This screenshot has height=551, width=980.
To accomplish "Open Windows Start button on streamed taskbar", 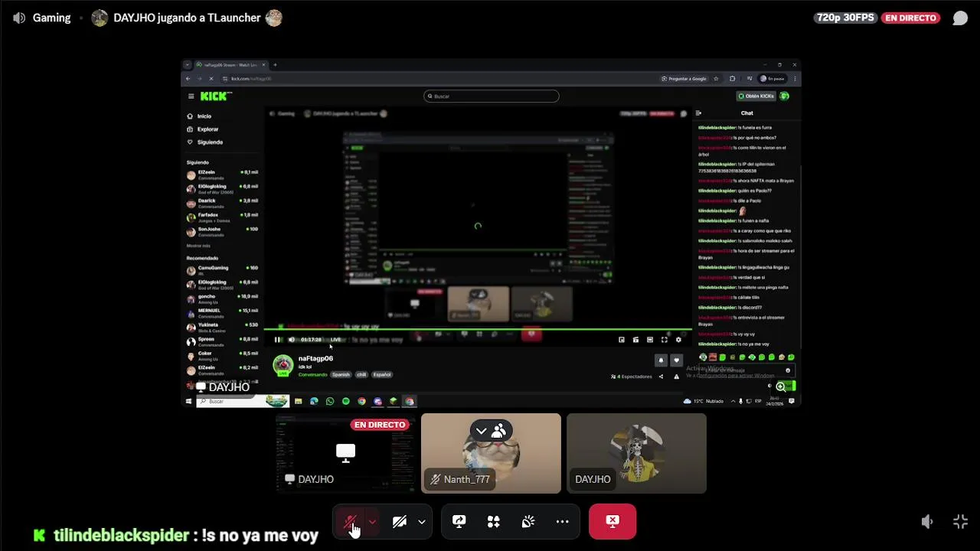I will (188, 402).
